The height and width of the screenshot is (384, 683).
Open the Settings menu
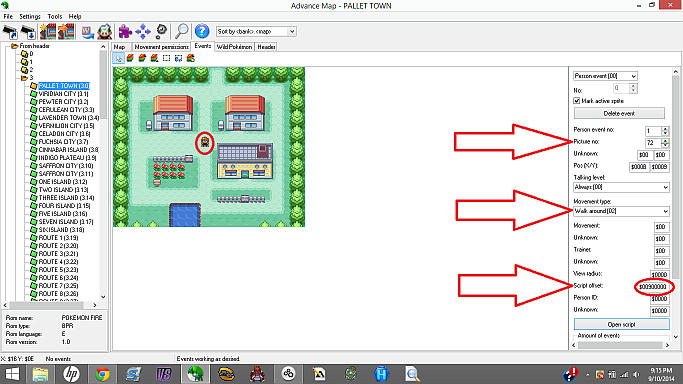click(30, 17)
